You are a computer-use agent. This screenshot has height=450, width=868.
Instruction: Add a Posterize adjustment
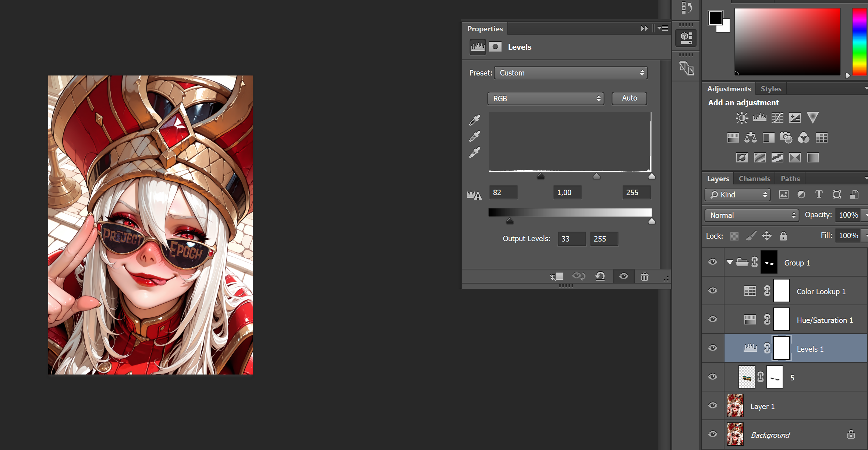759,158
